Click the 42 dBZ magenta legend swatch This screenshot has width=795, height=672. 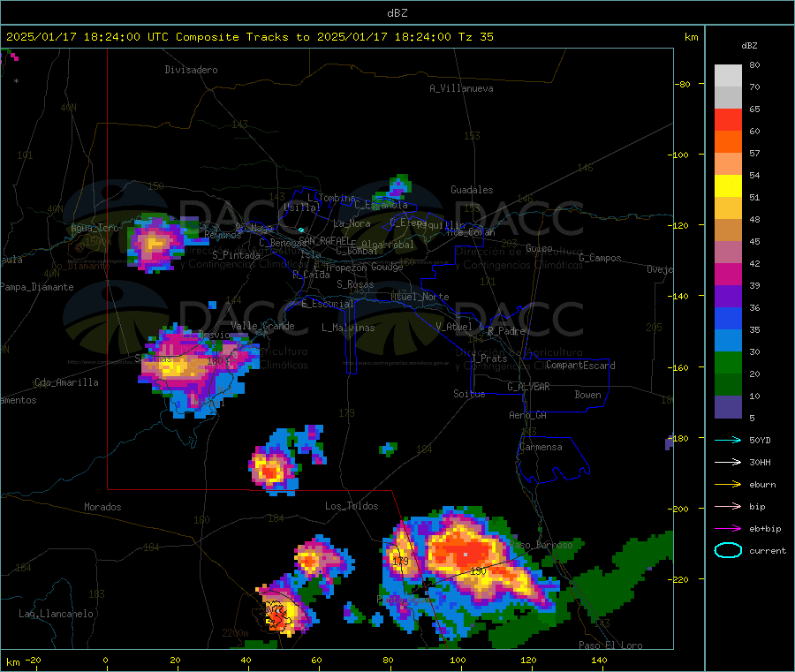pyautogui.click(x=728, y=274)
